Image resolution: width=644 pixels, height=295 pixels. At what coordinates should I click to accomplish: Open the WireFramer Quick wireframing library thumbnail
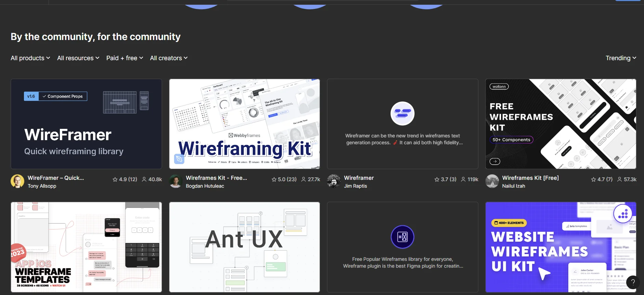click(x=86, y=124)
